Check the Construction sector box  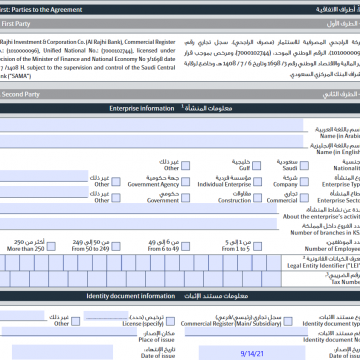pyautogui.click(x=257, y=198)
